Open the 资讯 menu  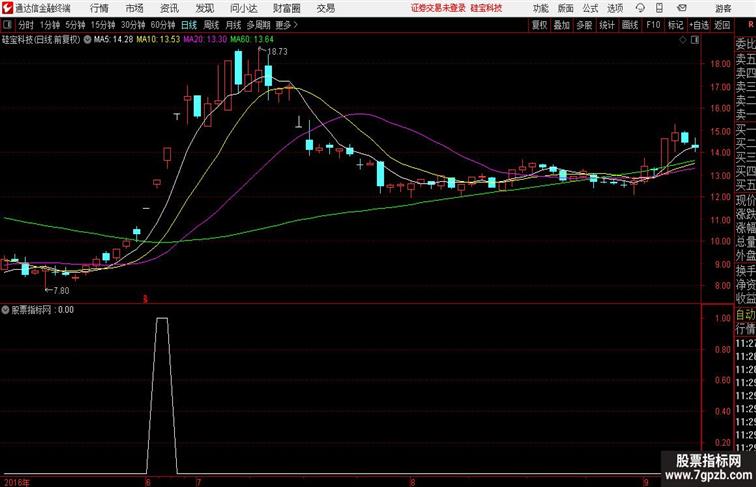point(169,8)
